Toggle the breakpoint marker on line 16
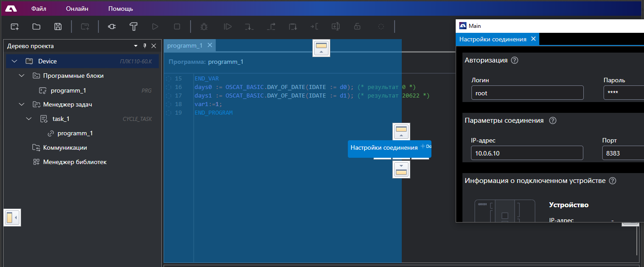The image size is (644, 267). [x=169, y=87]
